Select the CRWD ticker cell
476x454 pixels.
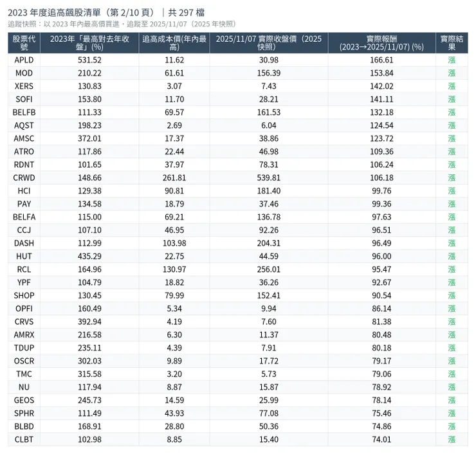pos(24,177)
